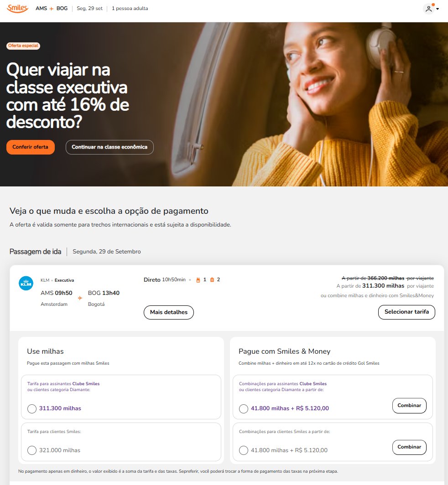The width and height of the screenshot is (448, 485).
Task: Click the Clube Smiles link in Use milhas
Action: coord(86,384)
